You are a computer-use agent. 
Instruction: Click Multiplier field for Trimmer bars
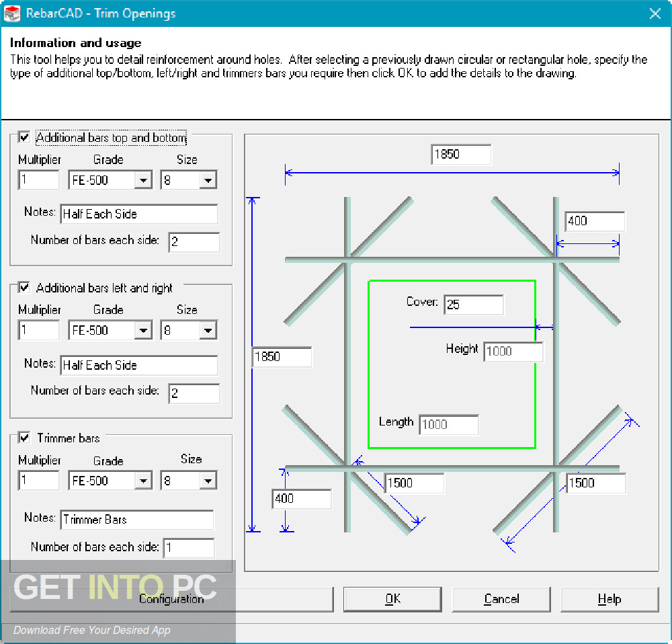[x=38, y=480]
